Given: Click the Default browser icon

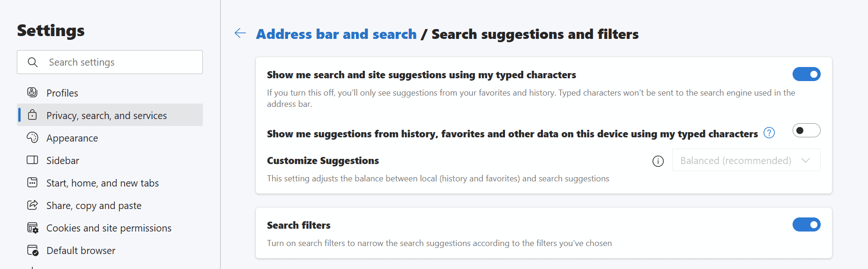Looking at the screenshot, I should click(32, 250).
